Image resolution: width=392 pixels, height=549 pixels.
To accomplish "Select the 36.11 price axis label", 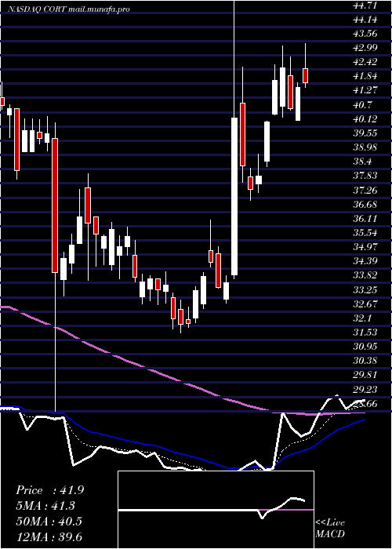I will (365, 219).
